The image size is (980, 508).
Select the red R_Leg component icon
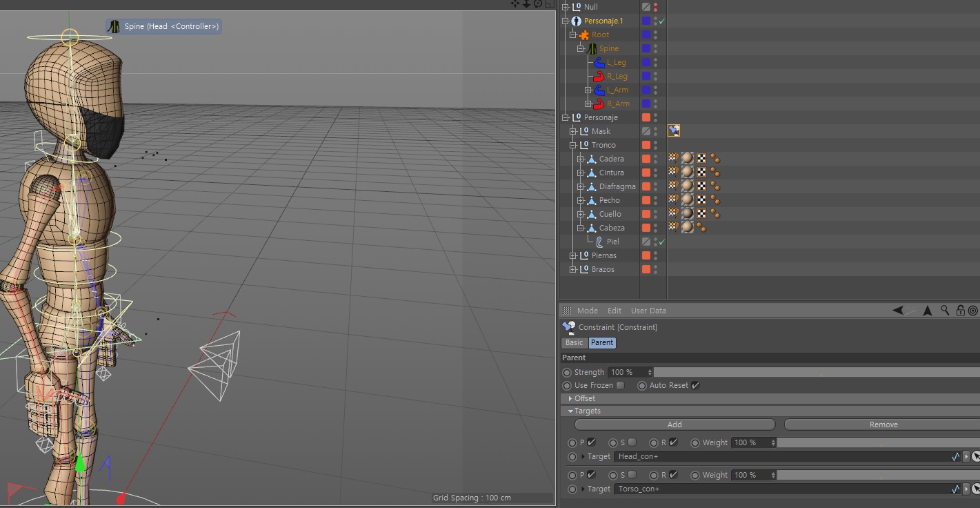click(x=599, y=76)
